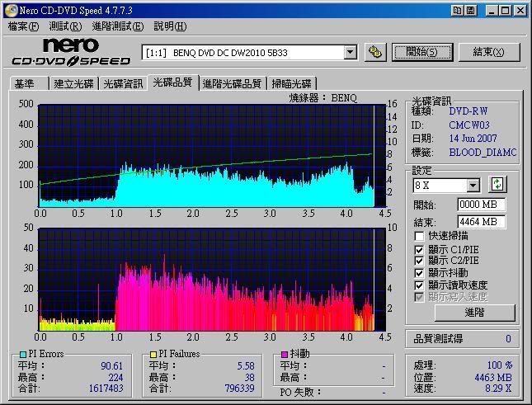Click the PI Failures average value 5.58
This screenshot has width=532, height=405.
click(246, 366)
